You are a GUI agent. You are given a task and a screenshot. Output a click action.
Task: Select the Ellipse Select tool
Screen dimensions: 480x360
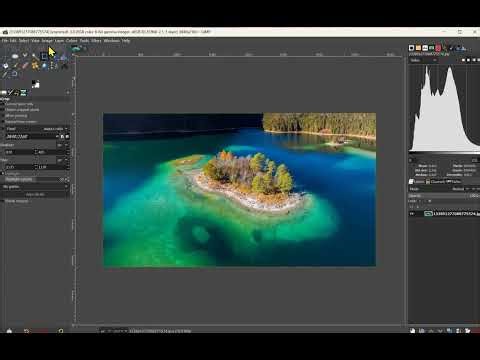15,56
